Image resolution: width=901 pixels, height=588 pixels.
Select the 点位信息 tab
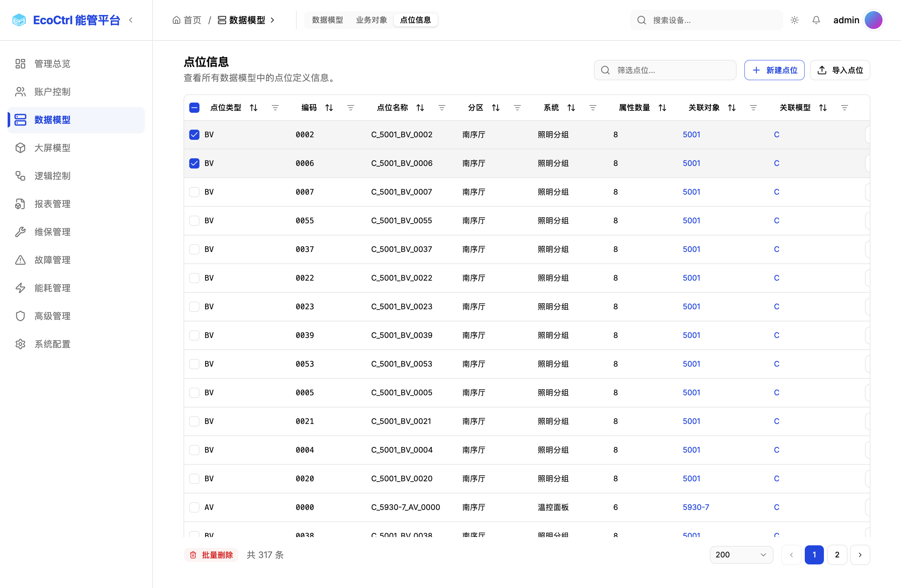pos(415,20)
